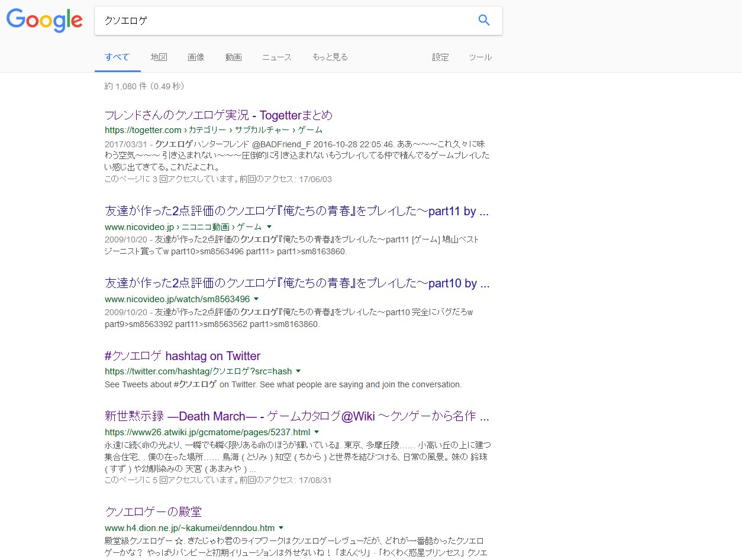Switch to the 地図 tab
This screenshot has height=560, width=742.
click(159, 57)
